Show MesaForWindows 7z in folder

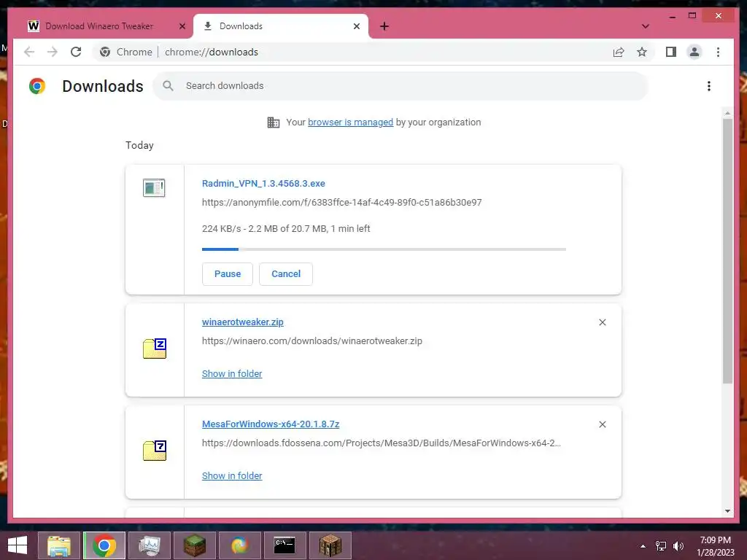232,475
